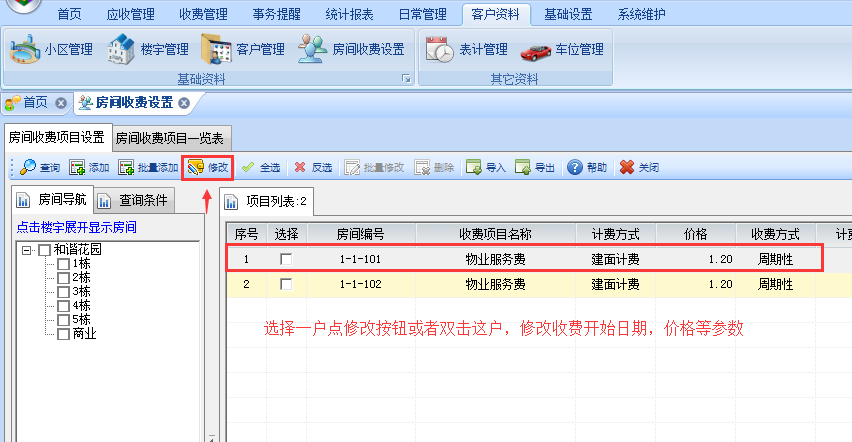The image size is (852, 442).
Task: Check the 1栋 building checkbox
Action: [x=63, y=264]
